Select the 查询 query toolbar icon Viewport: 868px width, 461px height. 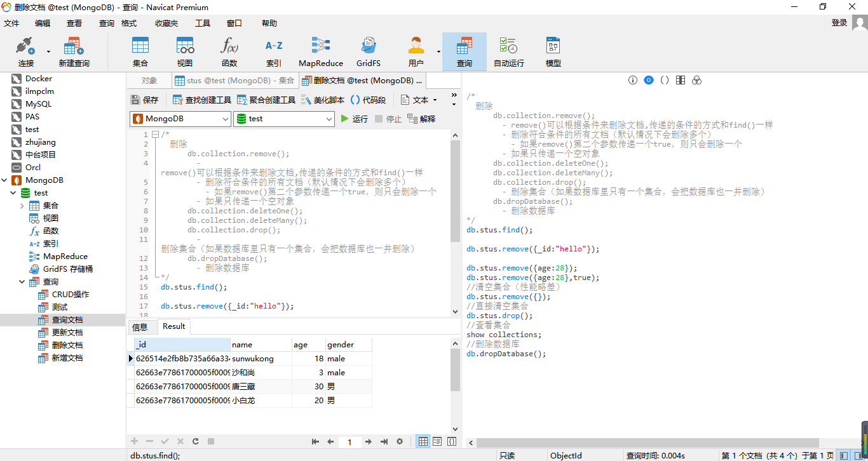pyautogui.click(x=465, y=51)
